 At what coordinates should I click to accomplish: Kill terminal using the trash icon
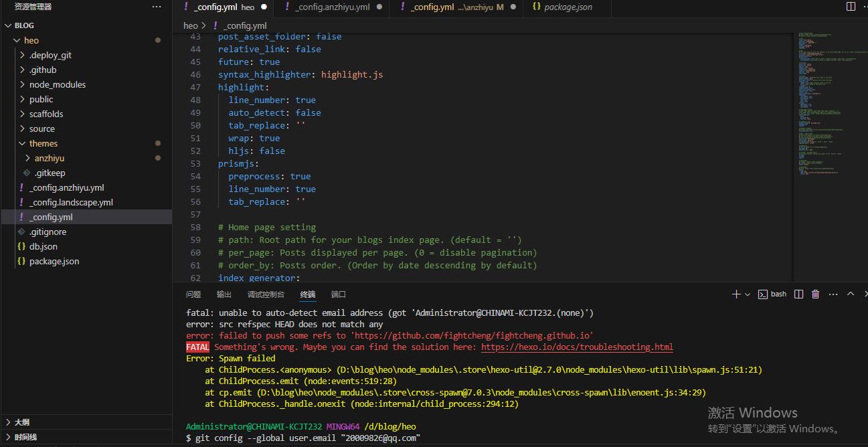pos(815,294)
